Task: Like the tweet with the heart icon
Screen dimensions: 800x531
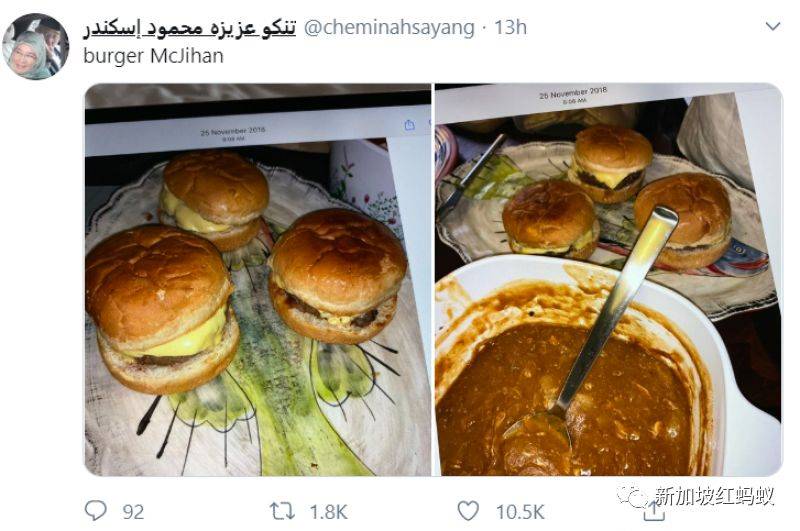Action: 468,511
